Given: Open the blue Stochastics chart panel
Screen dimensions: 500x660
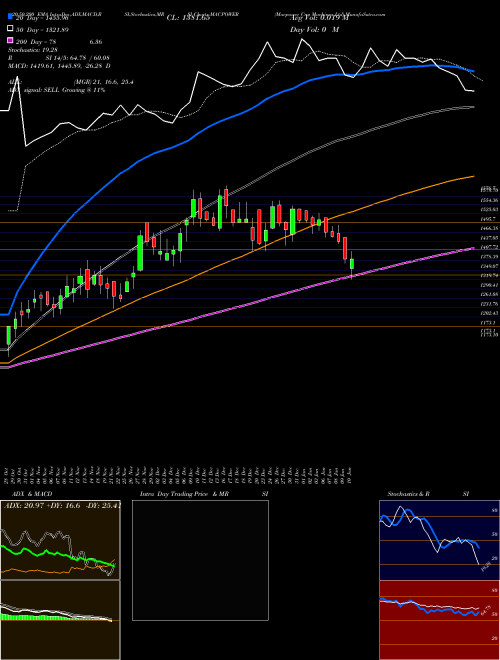Looking at the screenshot, I should [x=439, y=540].
